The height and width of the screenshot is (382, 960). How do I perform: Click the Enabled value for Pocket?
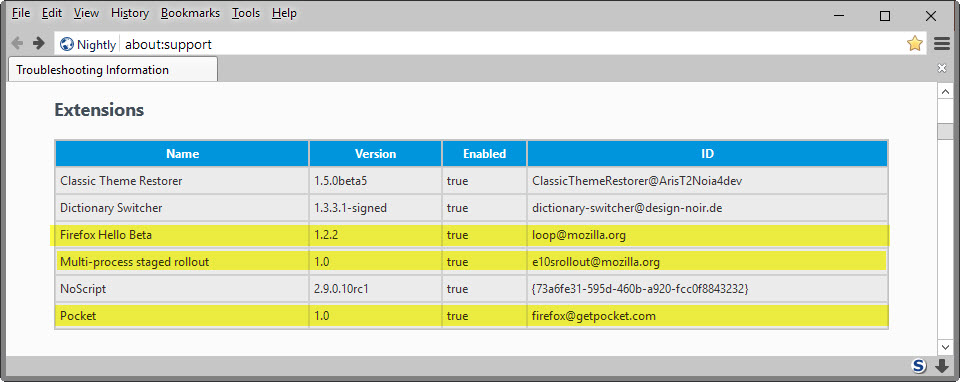[x=484, y=316]
